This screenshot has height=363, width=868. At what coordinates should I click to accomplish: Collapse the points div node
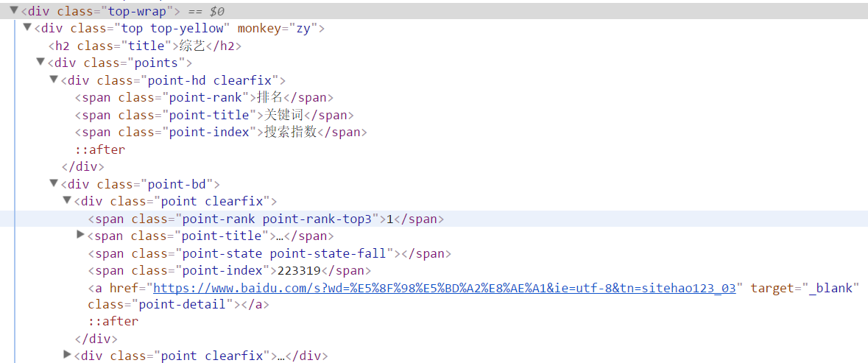point(40,61)
